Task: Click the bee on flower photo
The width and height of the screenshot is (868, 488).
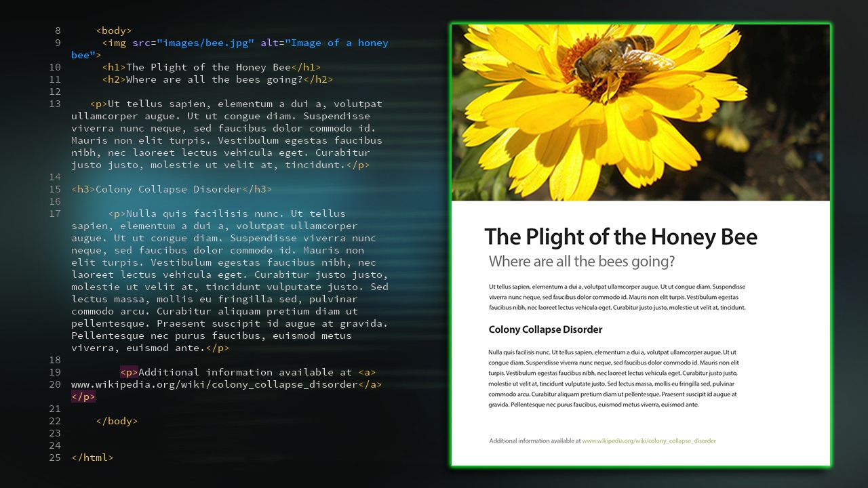Action: 640,113
